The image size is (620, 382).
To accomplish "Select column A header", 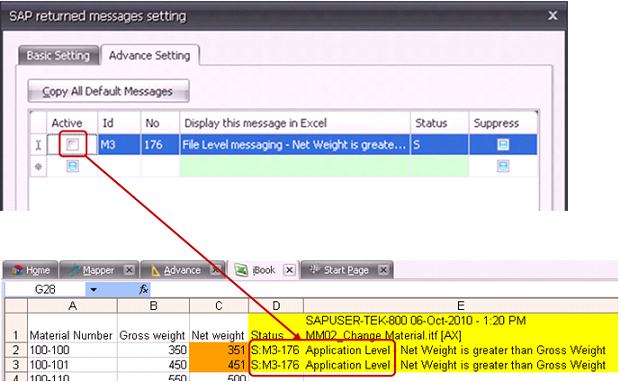I will coord(72,305).
